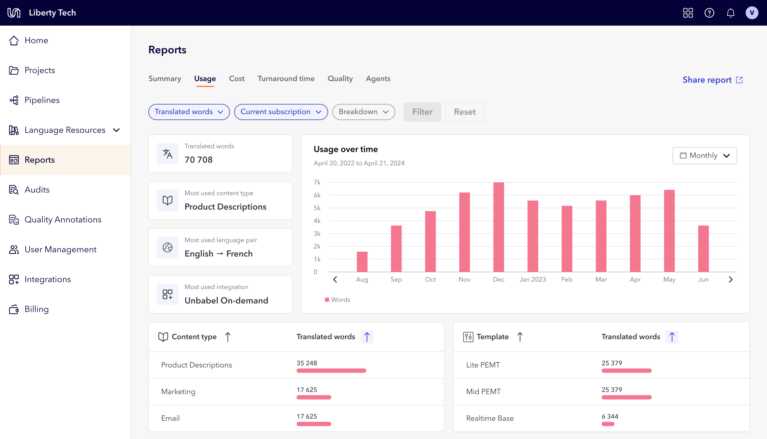Open the notifications bell
Image resolution: width=767 pixels, height=439 pixels.
pos(730,13)
